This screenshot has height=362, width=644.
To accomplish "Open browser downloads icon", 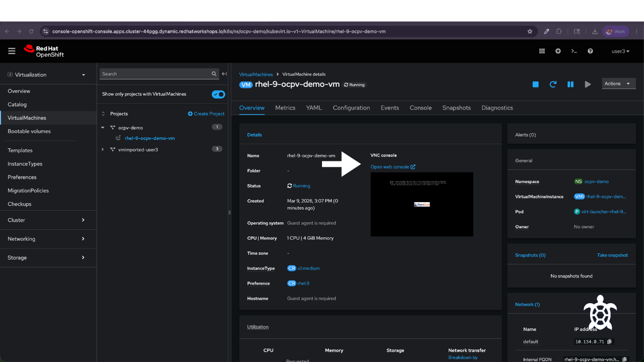I will (595, 31).
